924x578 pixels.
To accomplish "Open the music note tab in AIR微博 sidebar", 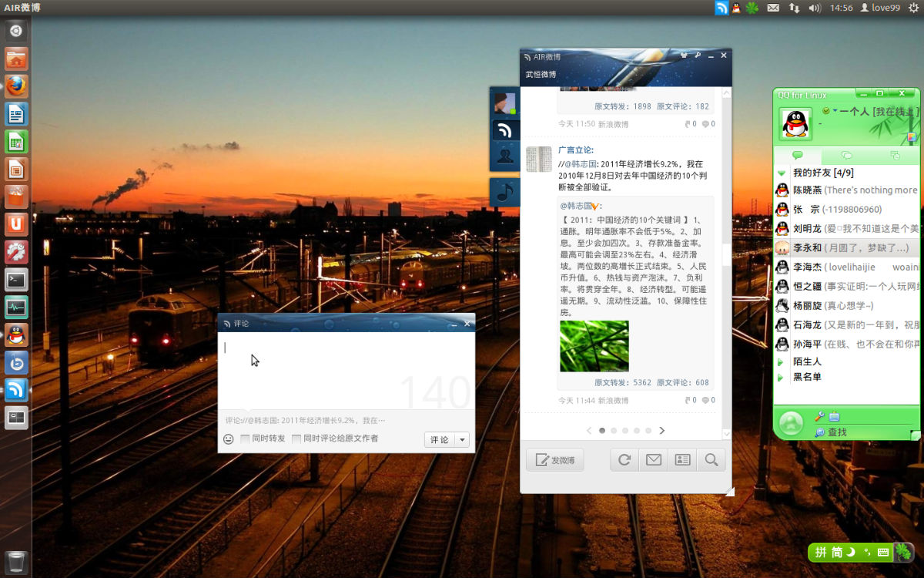I will pos(504,193).
